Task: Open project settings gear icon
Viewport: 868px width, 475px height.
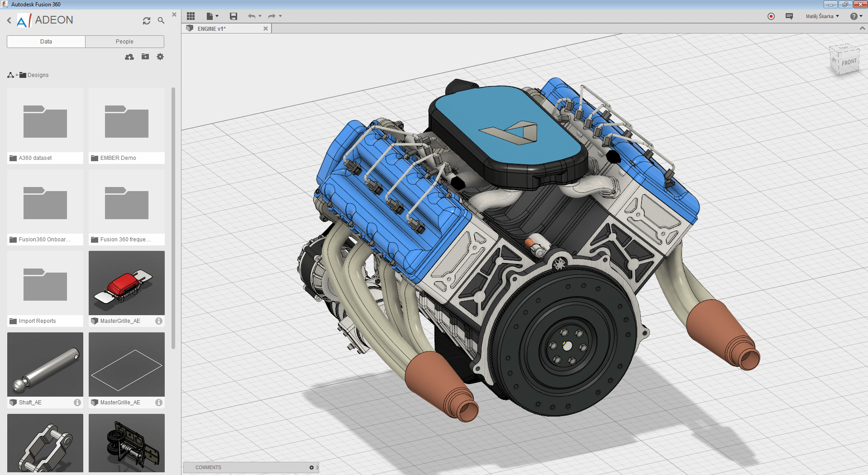Action: pos(160,57)
